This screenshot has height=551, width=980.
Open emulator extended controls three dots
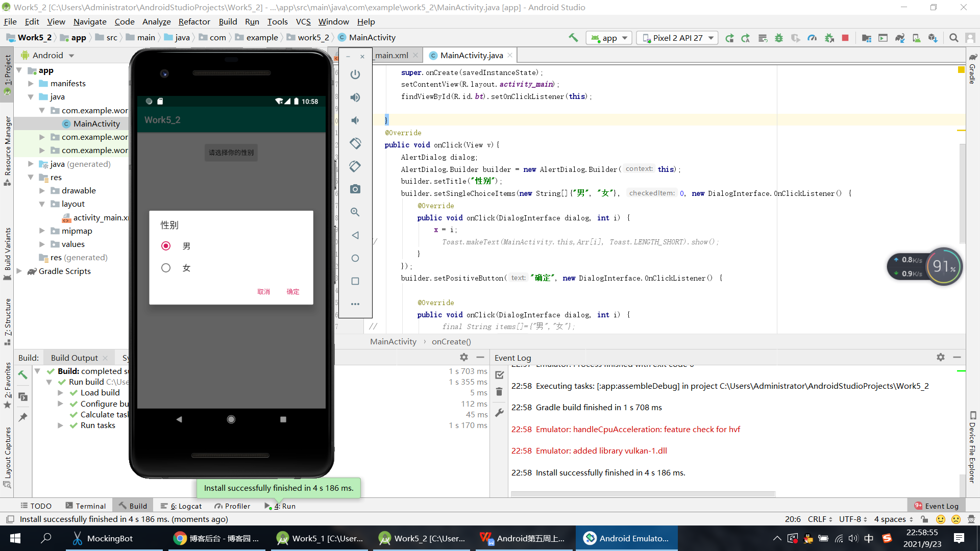coord(355,304)
